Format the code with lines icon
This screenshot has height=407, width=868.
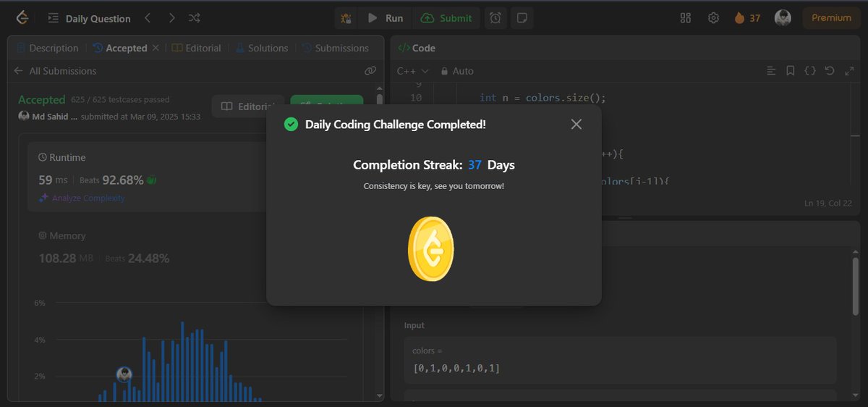[771, 71]
